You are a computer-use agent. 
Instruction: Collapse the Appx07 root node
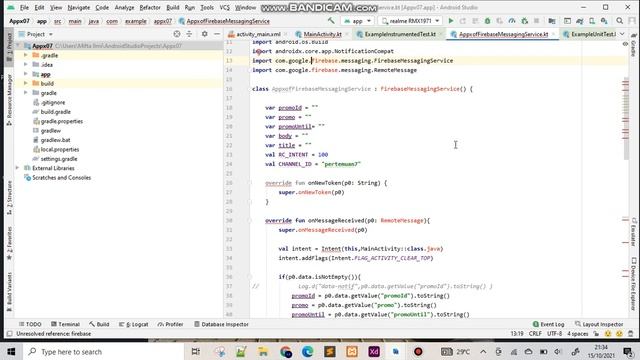point(18,46)
